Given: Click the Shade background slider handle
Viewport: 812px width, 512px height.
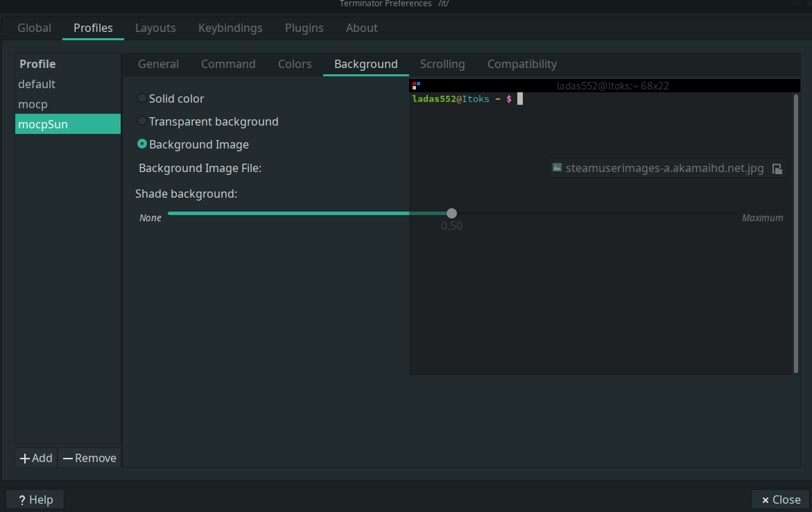Looking at the screenshot, I should [x=451, y=213].
